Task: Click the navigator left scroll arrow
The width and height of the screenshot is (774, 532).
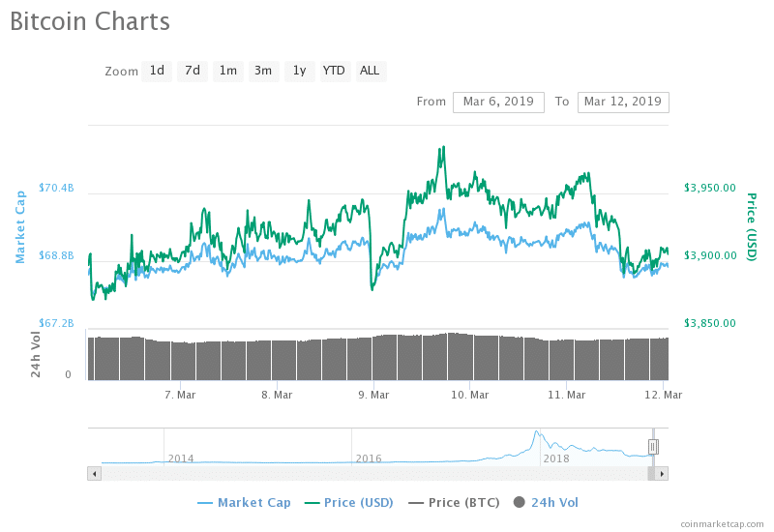Action: click(x=94, y=474)
